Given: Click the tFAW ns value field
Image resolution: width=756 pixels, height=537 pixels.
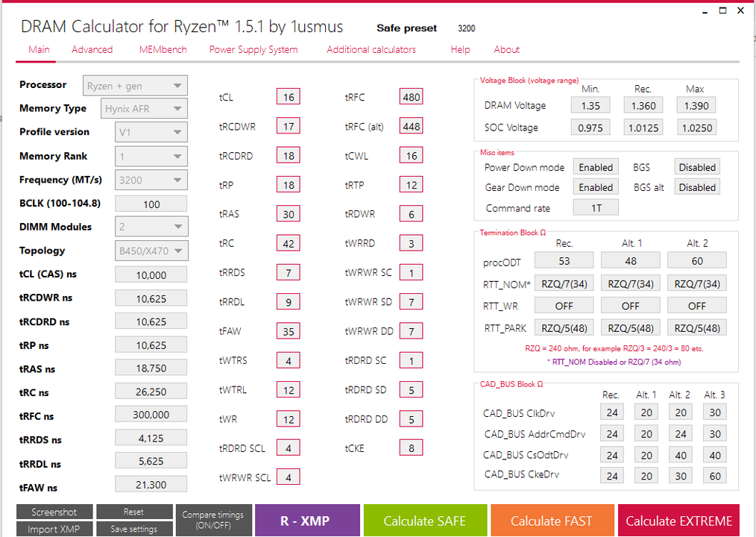Looking at the screenshot, I should click(x=151, y=485).
